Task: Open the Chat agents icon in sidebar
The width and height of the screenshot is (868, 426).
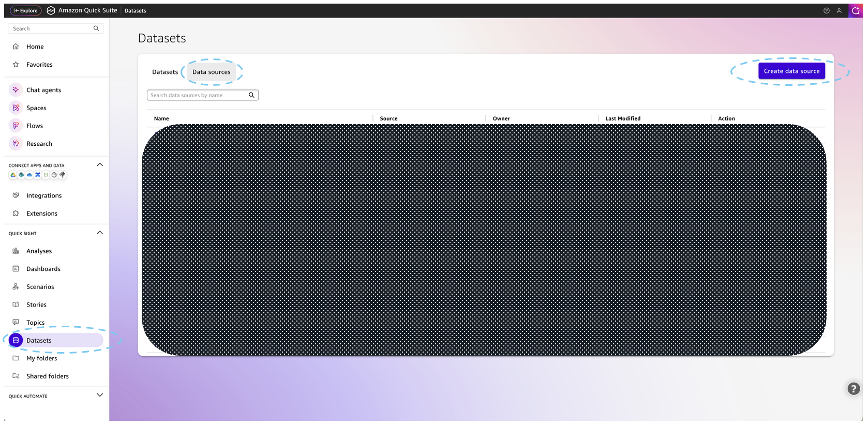Action: pyautogui.click(x=16, y=90)
